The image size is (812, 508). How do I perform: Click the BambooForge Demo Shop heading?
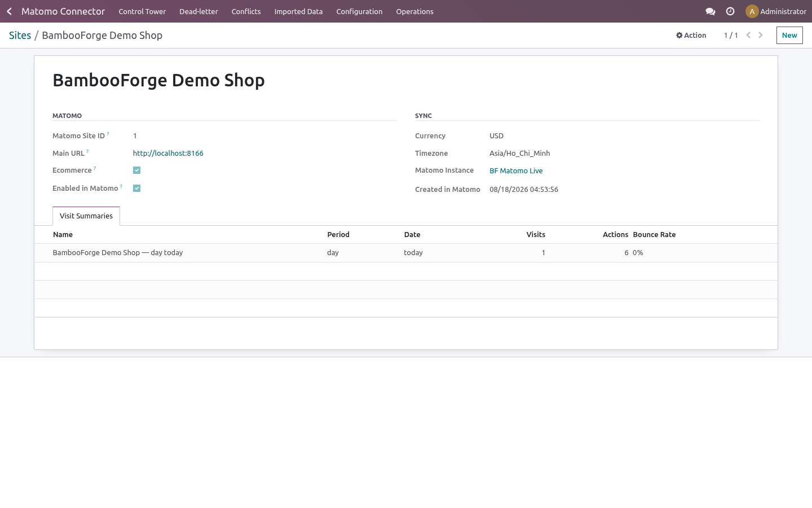(158, 80)
